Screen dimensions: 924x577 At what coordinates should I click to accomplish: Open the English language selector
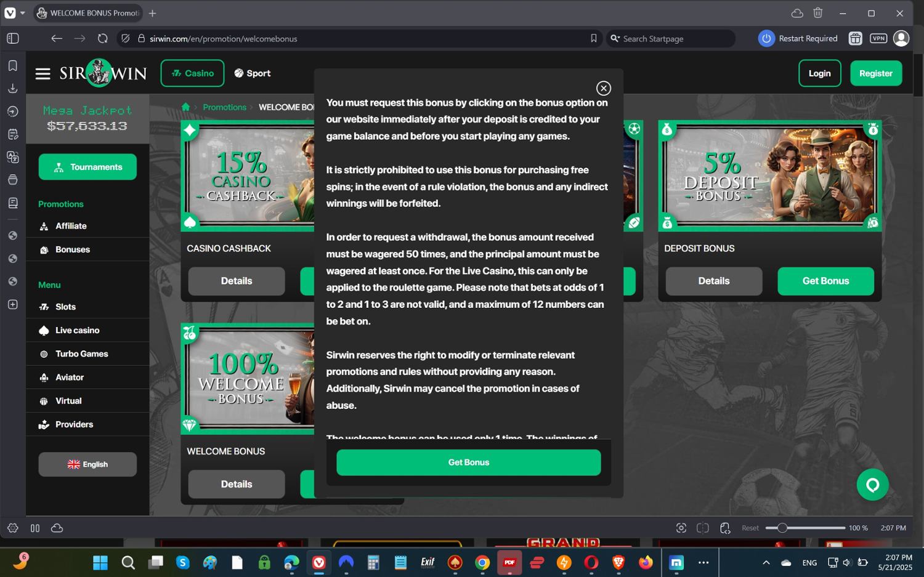tap(87, 464)
